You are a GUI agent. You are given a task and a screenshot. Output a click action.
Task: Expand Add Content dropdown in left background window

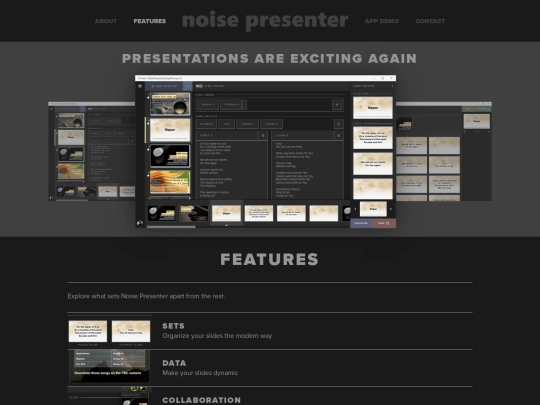(x=83, y=109)
